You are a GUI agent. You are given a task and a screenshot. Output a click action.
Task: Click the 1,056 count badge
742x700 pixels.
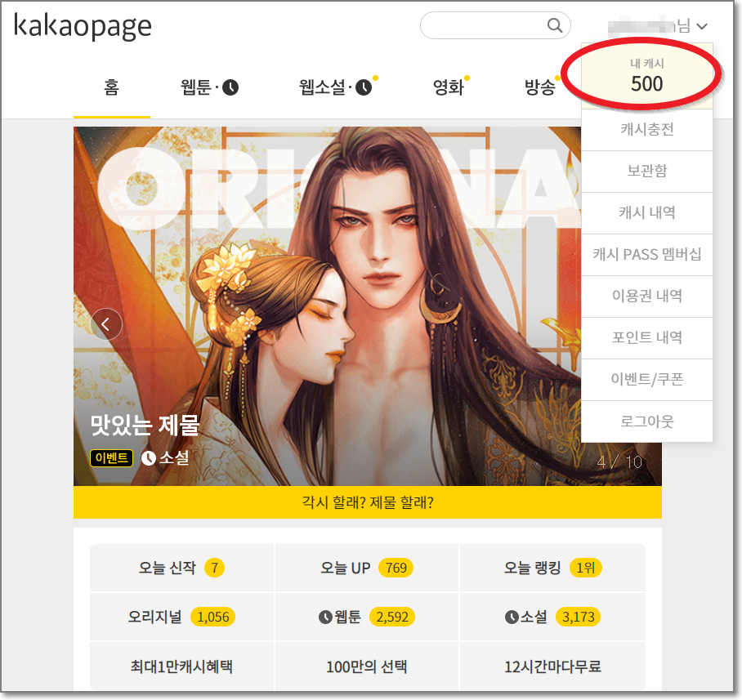tap(213, 617)
